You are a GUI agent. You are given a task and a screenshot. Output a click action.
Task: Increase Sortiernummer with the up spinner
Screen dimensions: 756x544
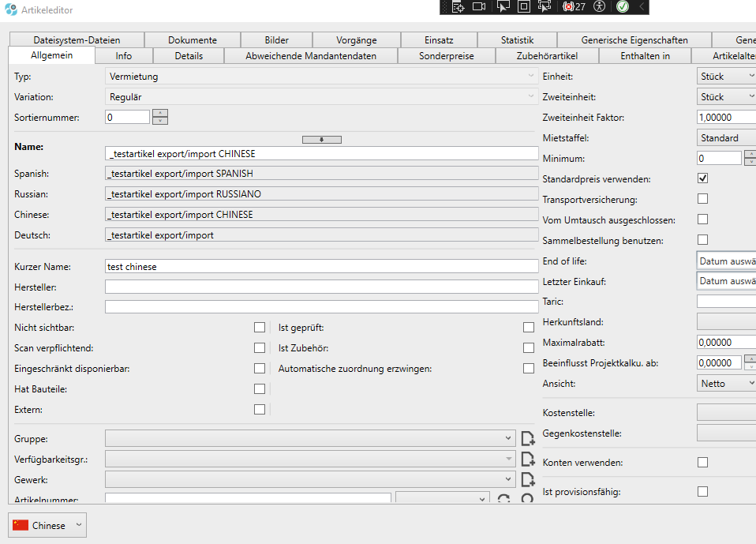pyautogui.click(x=160, y=113)
